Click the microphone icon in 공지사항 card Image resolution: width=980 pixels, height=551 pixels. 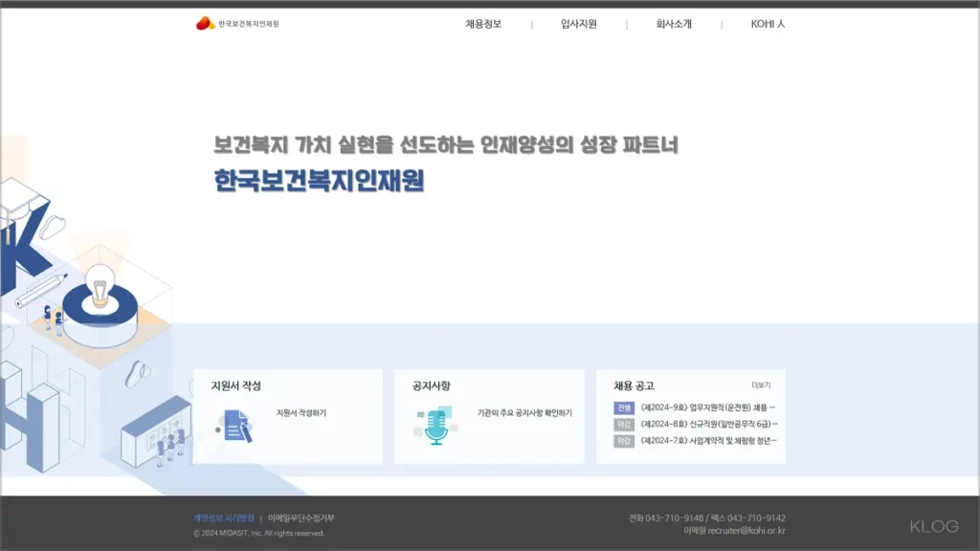[x=435, y=426]
